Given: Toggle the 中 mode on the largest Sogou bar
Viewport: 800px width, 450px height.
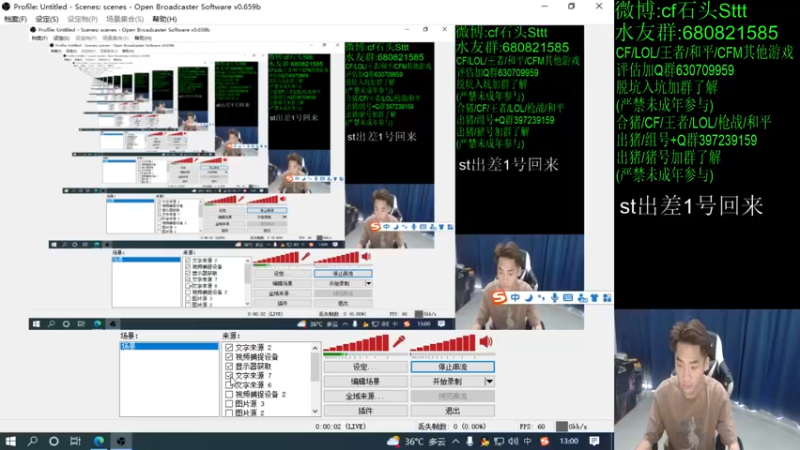Looking at the screenshot, I should coord(515,297).
